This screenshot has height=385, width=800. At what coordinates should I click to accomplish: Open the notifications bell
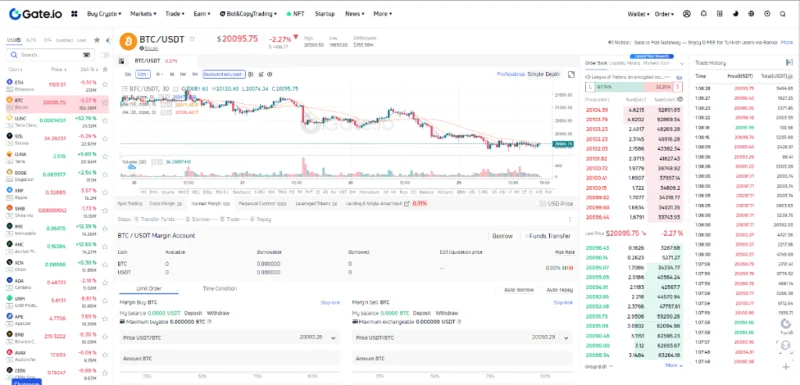704,14
